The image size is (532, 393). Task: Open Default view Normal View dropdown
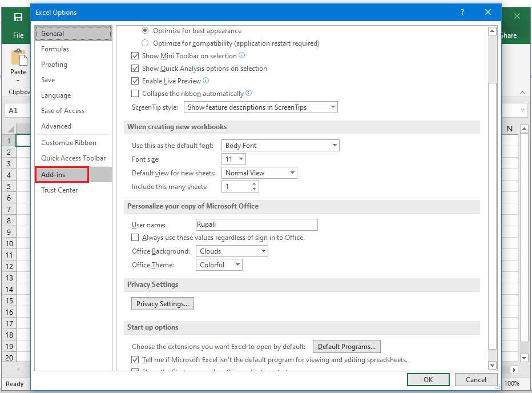tap(259, 173)
